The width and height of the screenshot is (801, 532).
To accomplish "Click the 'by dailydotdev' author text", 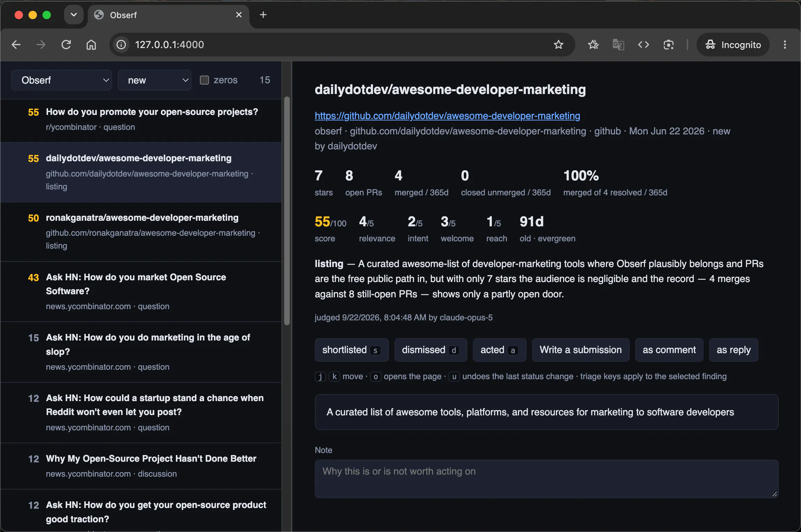I will pyautogui.click(x=346, y=146).
